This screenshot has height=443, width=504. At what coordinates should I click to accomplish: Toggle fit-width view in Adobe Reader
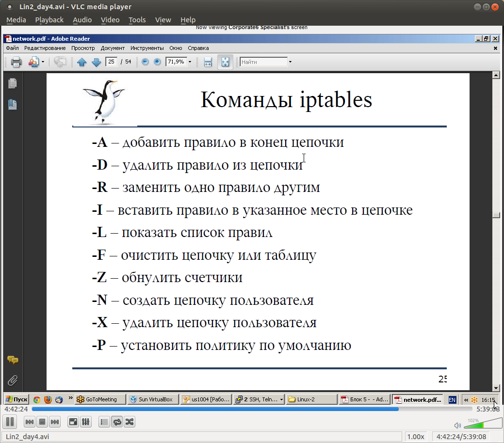[x=208, y=62]
